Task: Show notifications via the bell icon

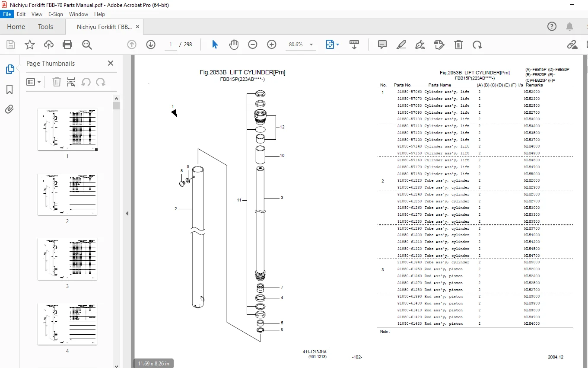Action: tap(570, 26)
